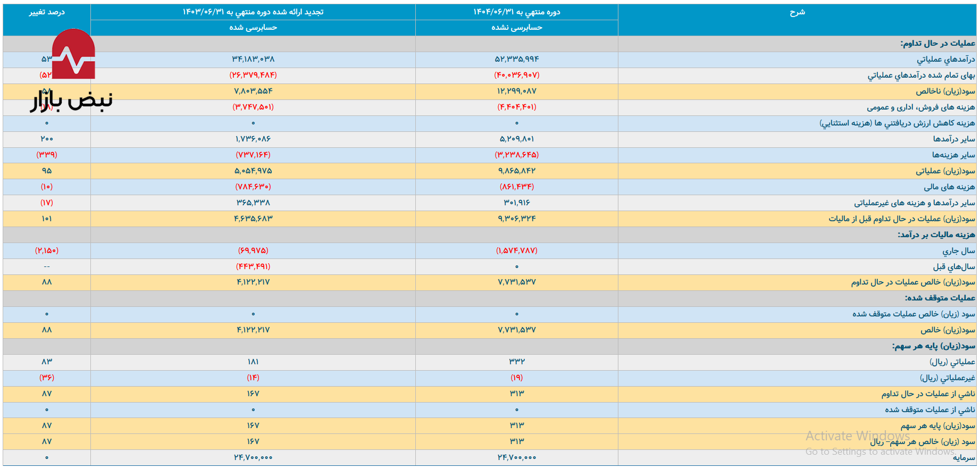Select the حسابرسی شده subheader cell

(x=253, y=28)
